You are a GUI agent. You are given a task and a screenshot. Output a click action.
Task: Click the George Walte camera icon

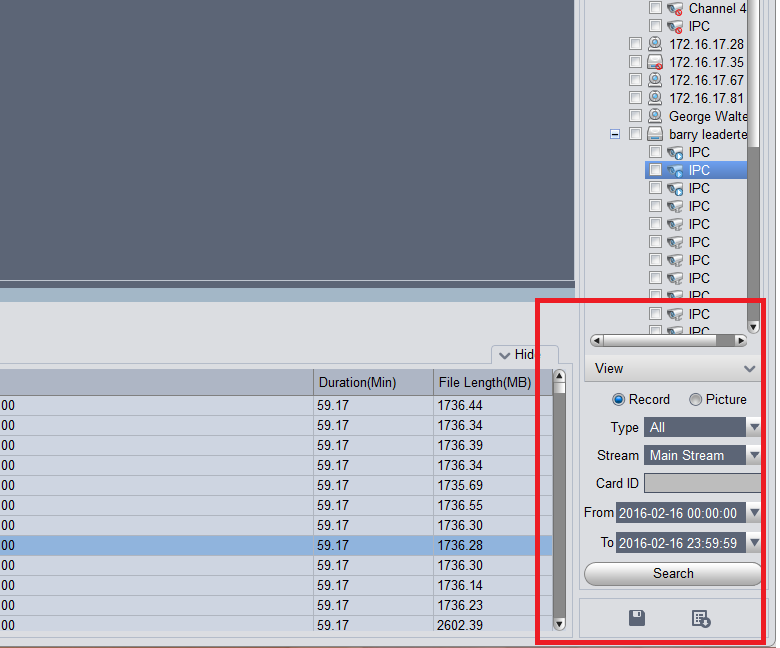tap(655, 116)
